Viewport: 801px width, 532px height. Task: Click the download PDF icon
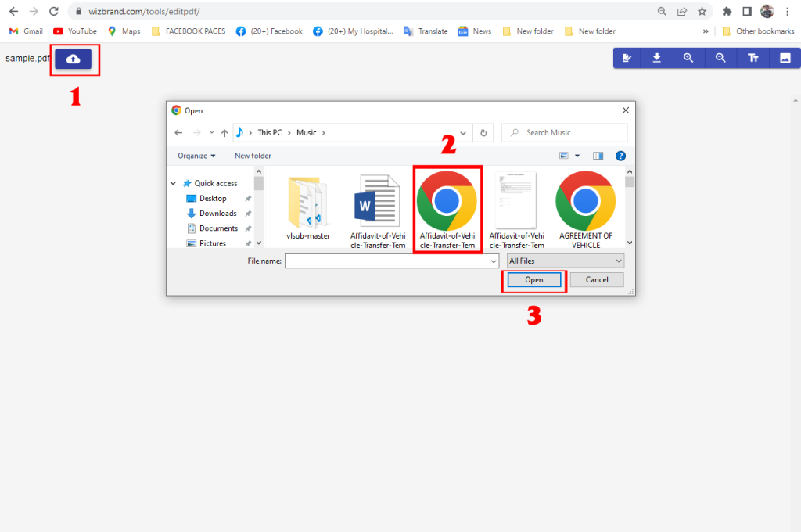656,58
